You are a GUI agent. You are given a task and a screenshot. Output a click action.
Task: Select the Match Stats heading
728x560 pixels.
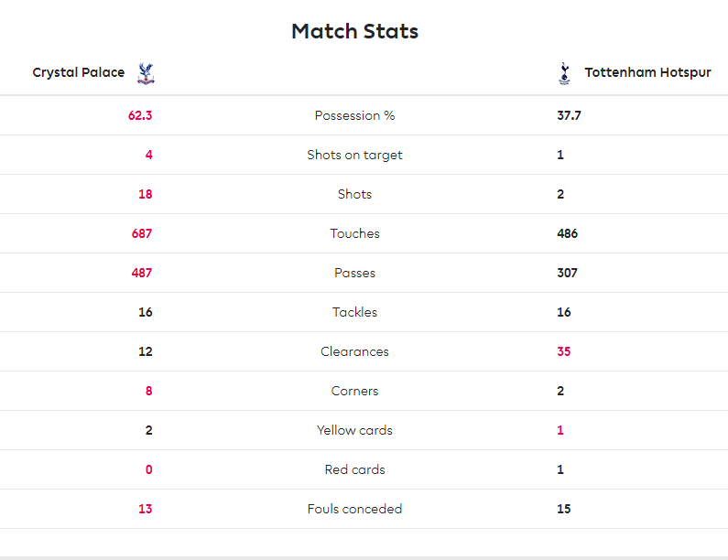(x=354, y=31)
